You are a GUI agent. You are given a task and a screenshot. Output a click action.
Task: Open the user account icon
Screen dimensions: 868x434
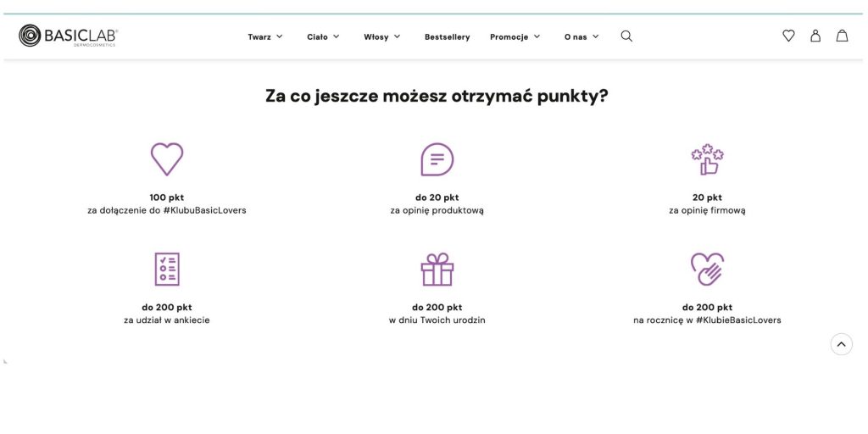815,36
